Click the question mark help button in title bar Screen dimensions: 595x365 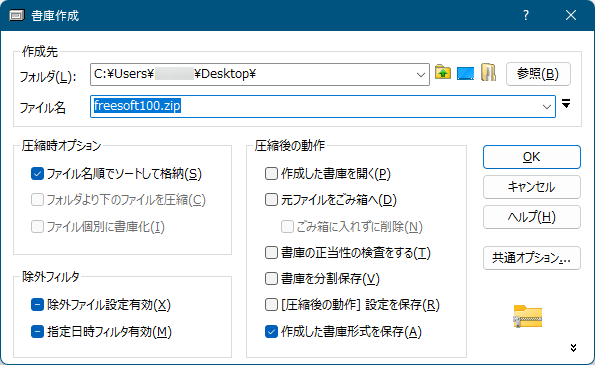pyautogui.click(x=526, y=15)
